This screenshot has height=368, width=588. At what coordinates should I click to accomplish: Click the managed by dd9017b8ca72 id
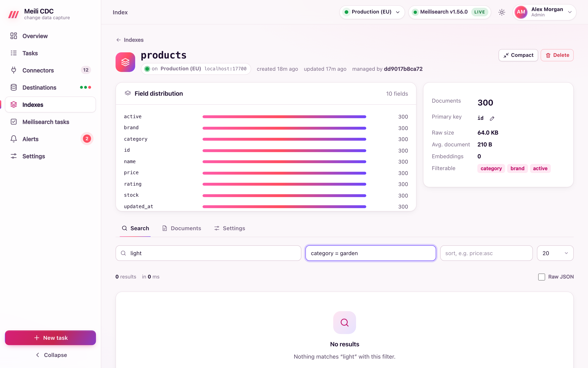(x=403, y=69)
